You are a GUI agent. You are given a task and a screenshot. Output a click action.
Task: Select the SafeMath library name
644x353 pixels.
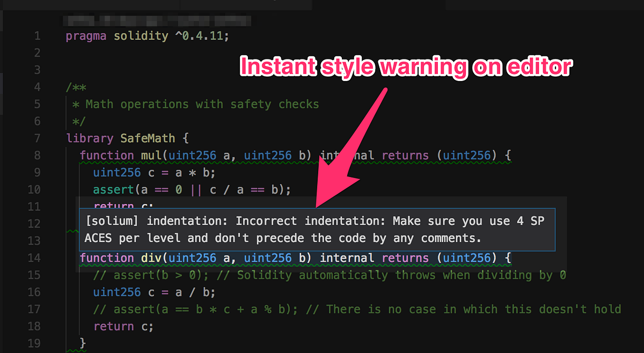148,138
